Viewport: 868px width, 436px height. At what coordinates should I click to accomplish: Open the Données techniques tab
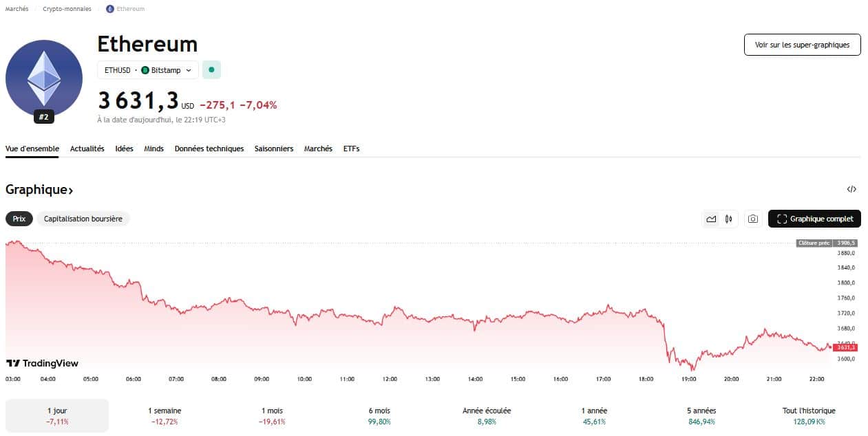coord(209,149)
